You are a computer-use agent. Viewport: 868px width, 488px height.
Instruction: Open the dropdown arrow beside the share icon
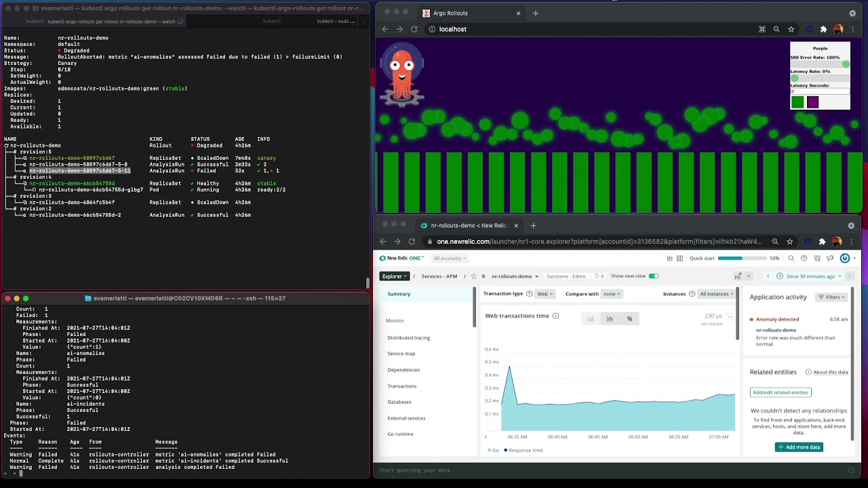748,276
